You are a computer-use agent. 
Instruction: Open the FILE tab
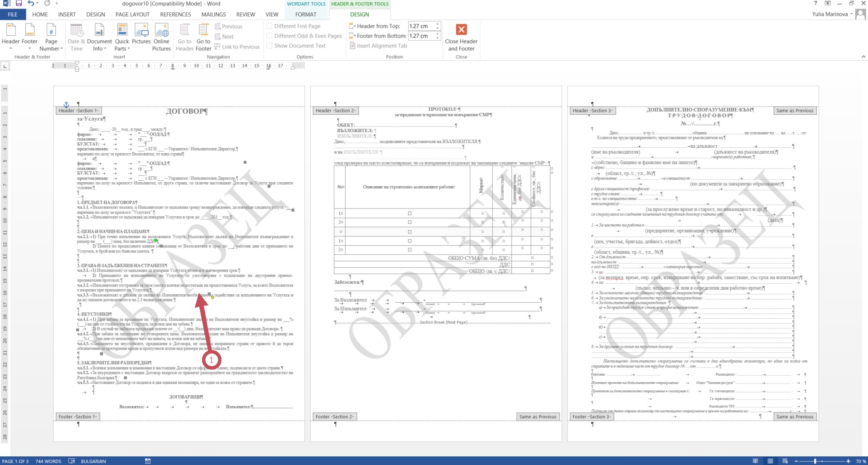pos(13,15)
